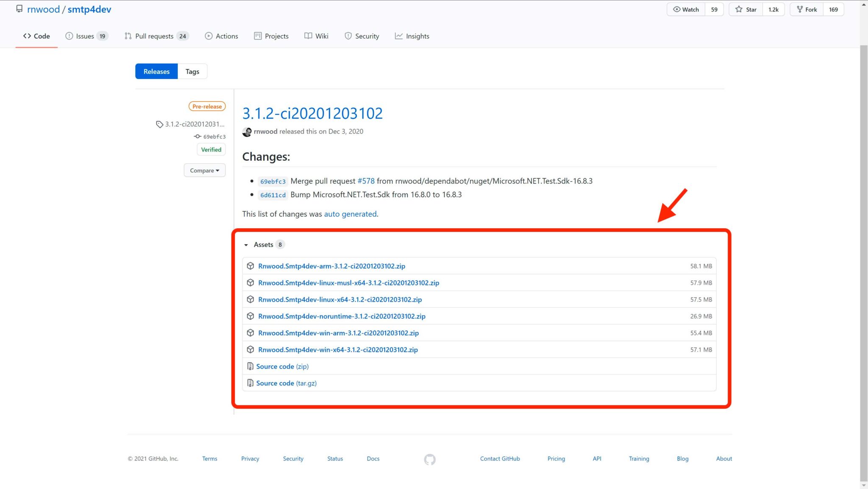Click the Security shield icon
868x489 pixels.
(348, 36)
